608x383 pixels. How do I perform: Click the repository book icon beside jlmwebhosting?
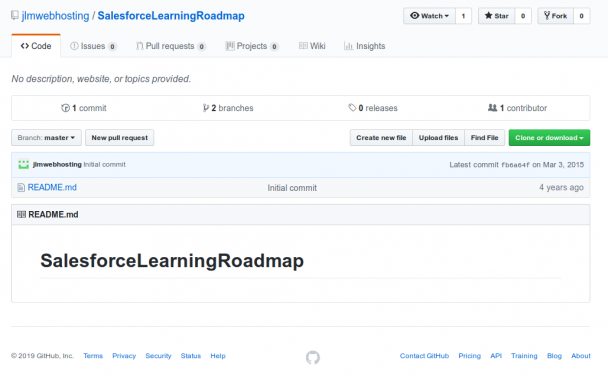15,16
